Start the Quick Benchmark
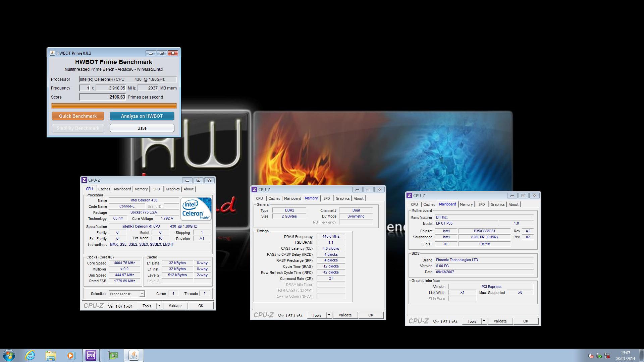This screenshot has width=644, height=362. point(78,116)
